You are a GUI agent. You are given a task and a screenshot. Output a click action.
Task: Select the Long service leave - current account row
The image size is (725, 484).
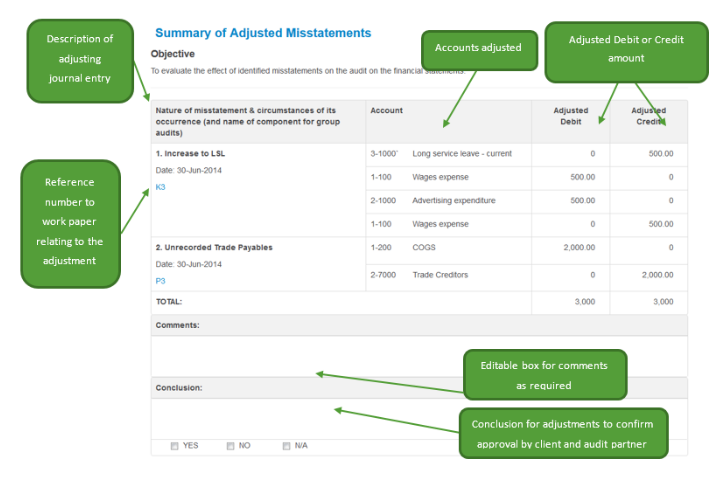tap(461, 154)
